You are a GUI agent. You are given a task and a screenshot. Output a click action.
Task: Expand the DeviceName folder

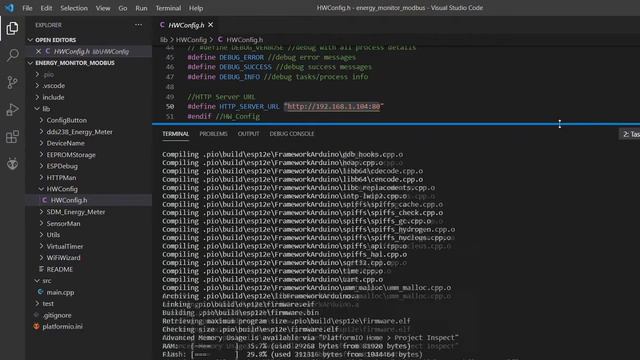click(x=42, y=143)
